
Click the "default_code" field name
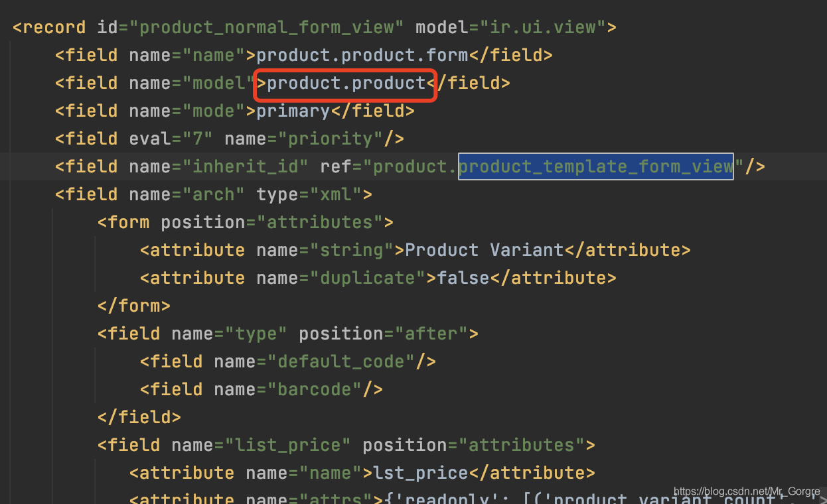pos(341,362)
